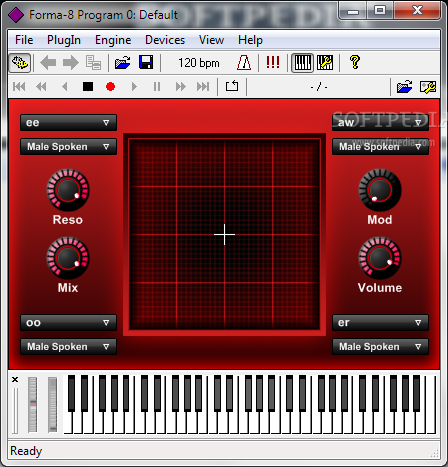Viewport: 448px width, 467px height.
Task: Pause playback
Action: 157,87
